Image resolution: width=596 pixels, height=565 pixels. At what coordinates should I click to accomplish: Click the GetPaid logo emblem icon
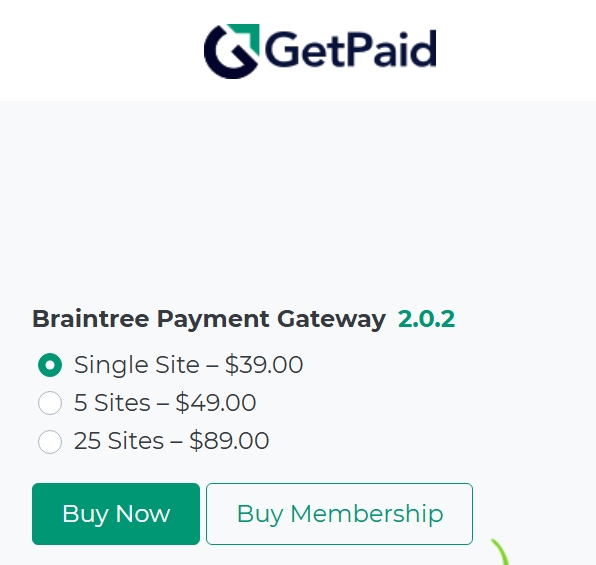[x=232, y=51]
